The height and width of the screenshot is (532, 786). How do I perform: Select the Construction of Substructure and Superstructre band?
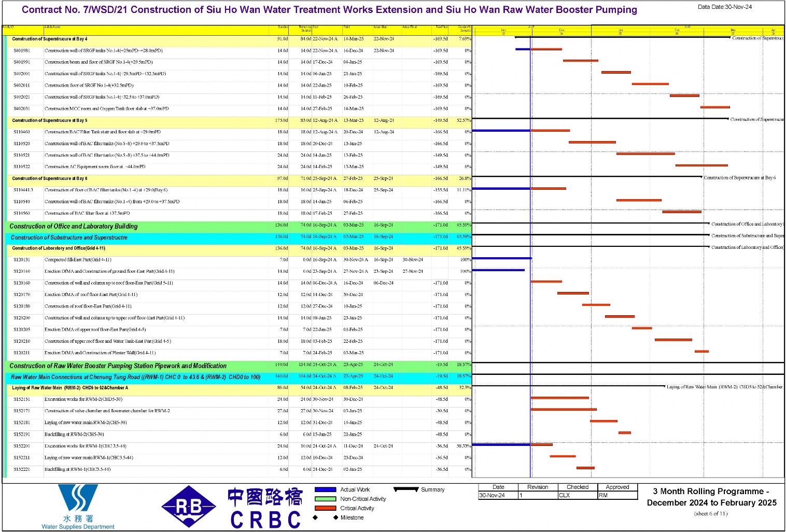pos(238,237)
